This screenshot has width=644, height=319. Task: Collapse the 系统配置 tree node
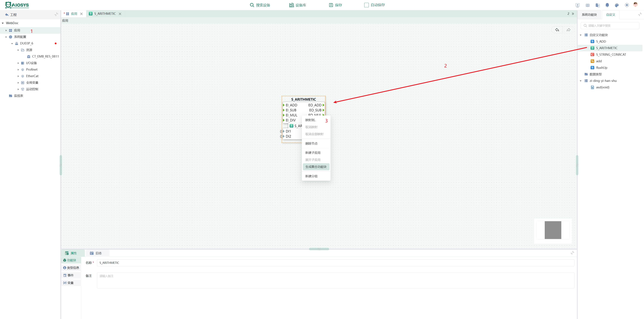pyautogui.click(x=6, y=37)
